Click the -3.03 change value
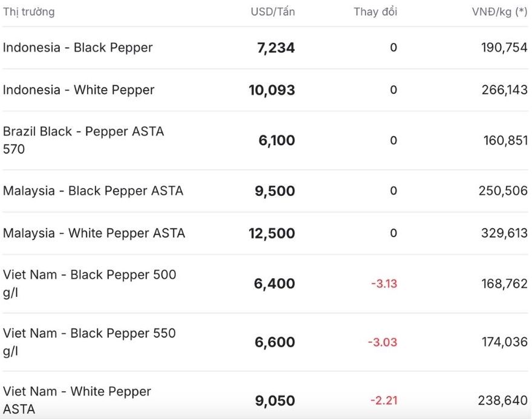 coord(383,342)
